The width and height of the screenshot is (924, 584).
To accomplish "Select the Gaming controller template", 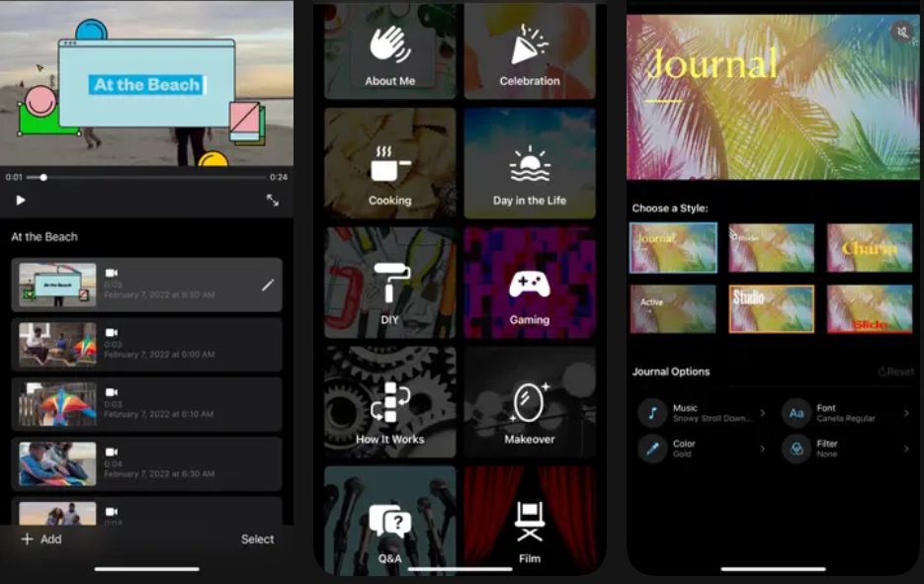I will (x=529, y=283).
